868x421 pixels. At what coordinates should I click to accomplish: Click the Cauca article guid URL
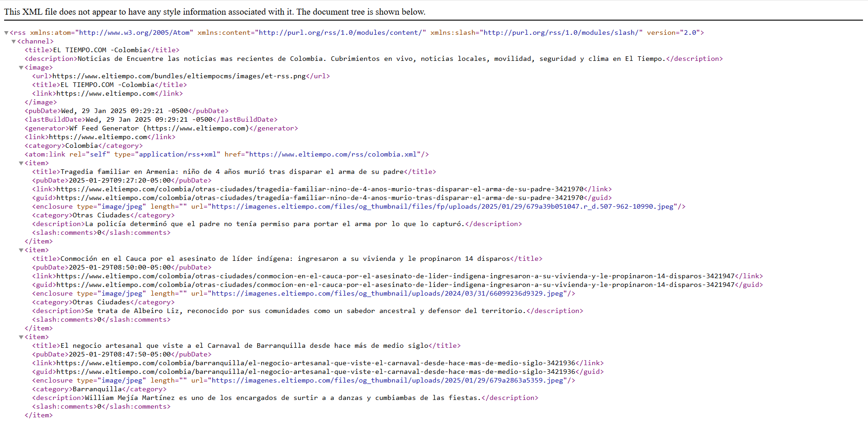[395, 285]
